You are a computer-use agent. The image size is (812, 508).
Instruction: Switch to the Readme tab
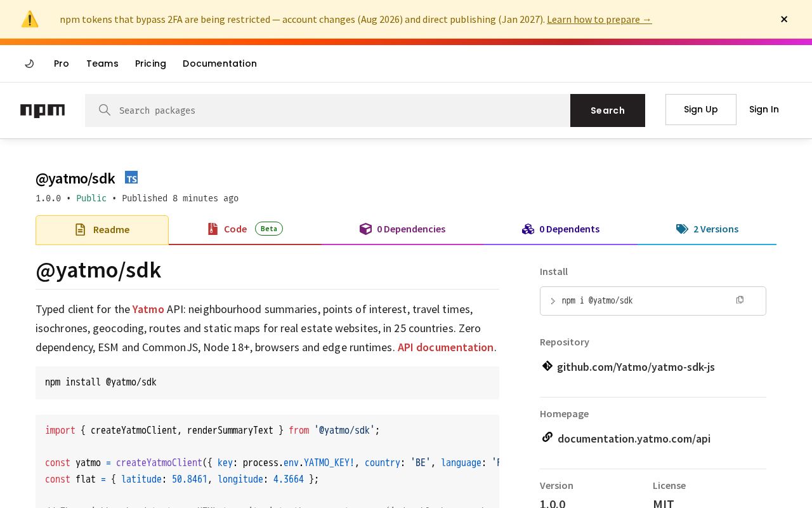(102, 230)
